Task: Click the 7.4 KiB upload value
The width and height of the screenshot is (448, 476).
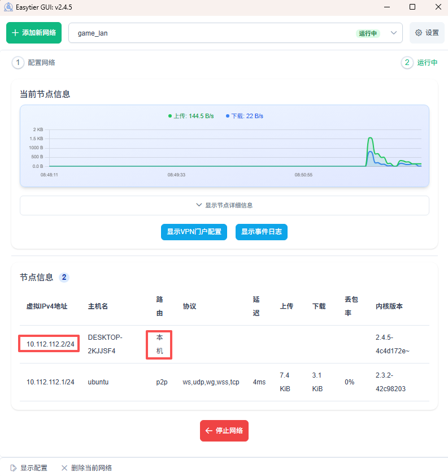Action: (285, 382)
